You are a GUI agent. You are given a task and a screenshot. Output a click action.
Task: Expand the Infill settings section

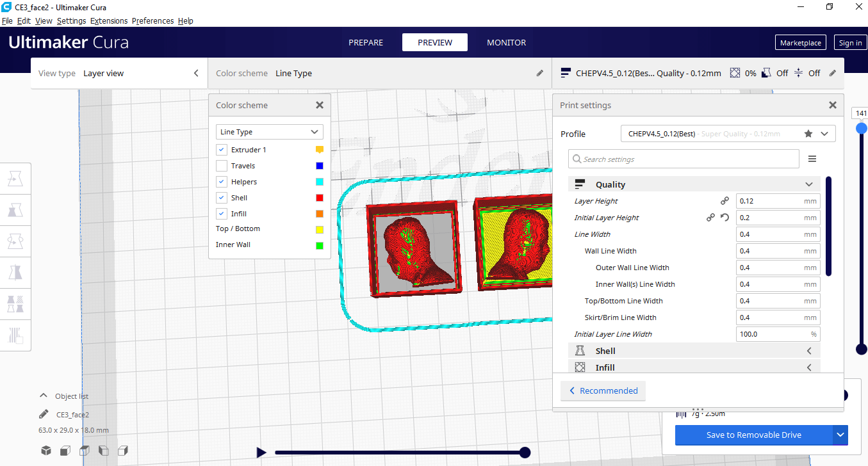pyautogui.click(x=694, y=367)
